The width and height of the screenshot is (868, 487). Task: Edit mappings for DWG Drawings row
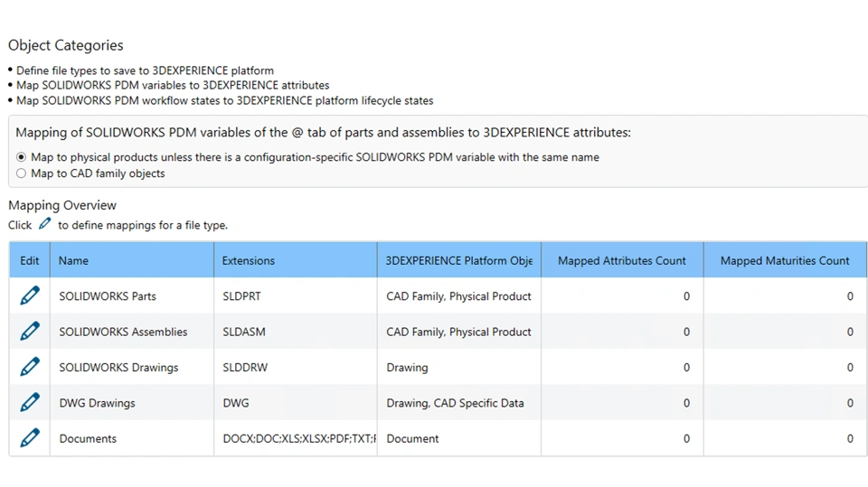point(30,402)
